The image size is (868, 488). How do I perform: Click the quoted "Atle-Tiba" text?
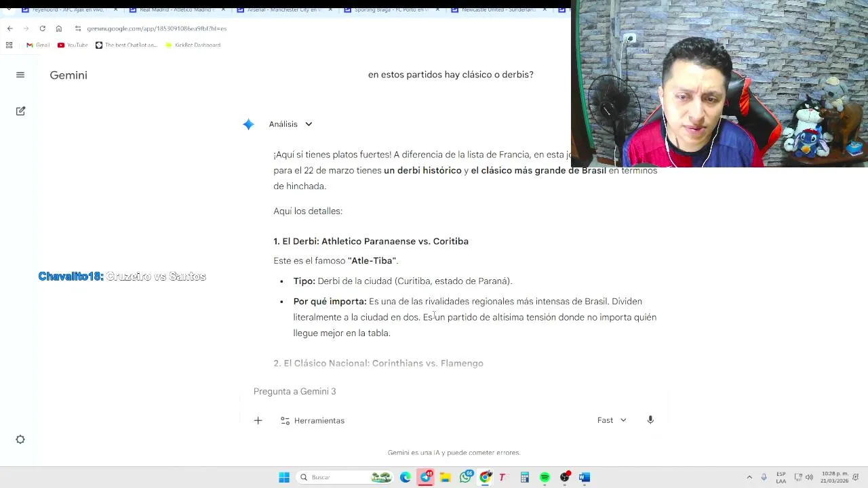point(372,260)
